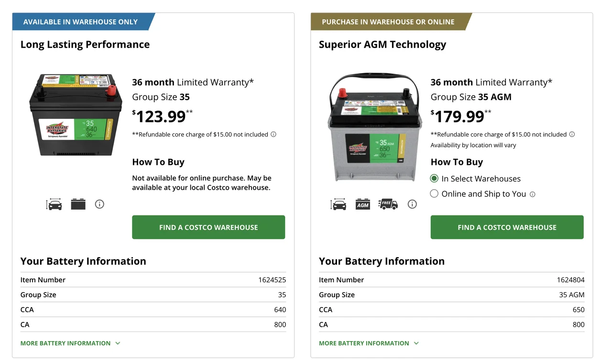Screen dimensions: 612x364
Task: Click vehicle fitment icon under Group 35 battery
Action: 55,204
